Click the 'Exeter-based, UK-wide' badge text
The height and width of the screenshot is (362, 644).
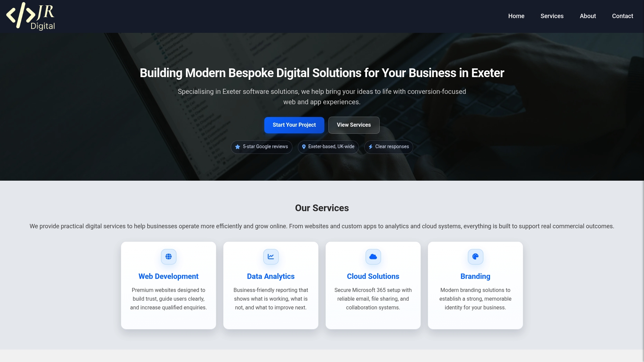pos(331,147)
